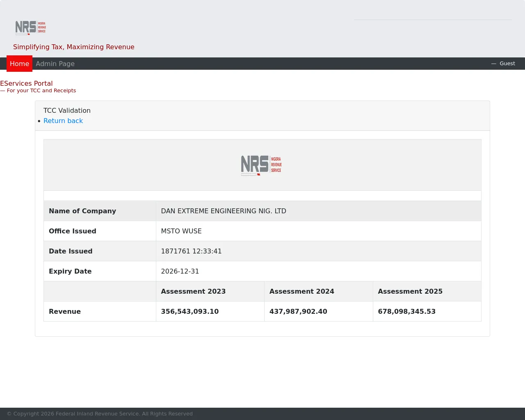
Task: Follow the Return back link
Action: click(x=63, y=121)
